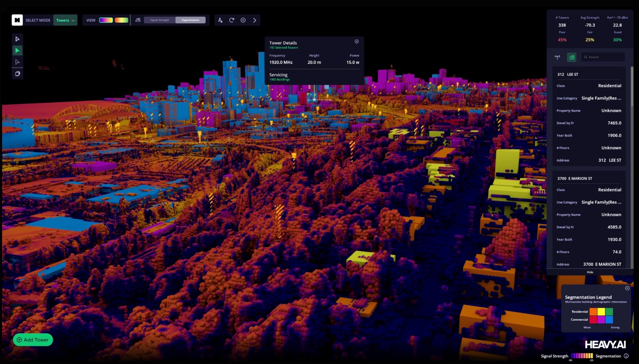
Task: Open the compass measure tool icon
Action: tap(220, 20)
